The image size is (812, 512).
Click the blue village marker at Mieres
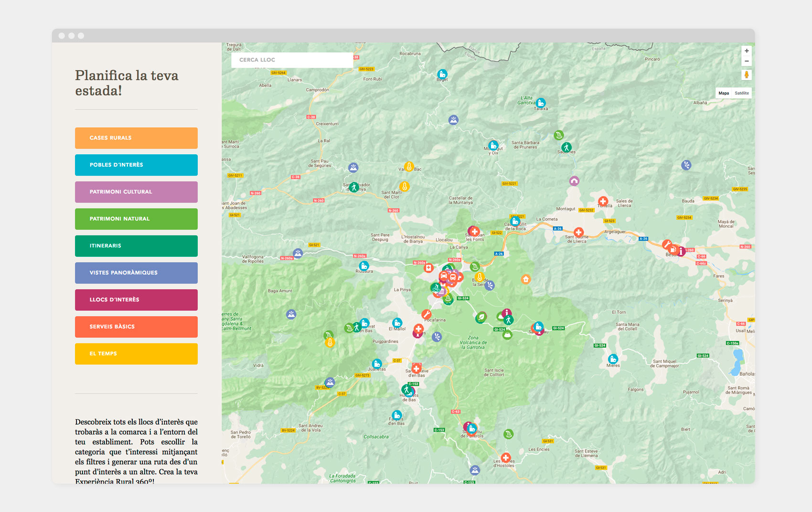point(613,359)
